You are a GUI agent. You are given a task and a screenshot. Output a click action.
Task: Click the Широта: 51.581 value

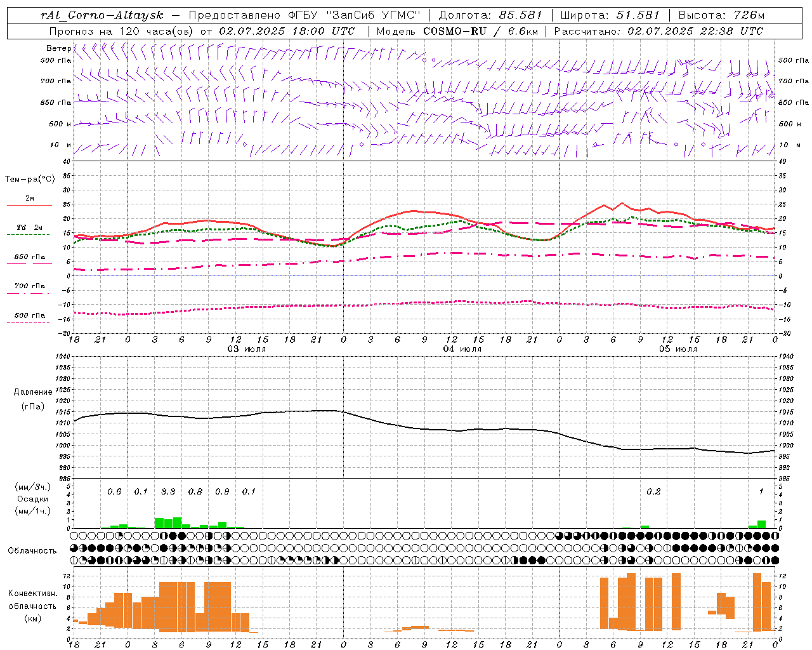pyautogui.click(x=610, y=15)
